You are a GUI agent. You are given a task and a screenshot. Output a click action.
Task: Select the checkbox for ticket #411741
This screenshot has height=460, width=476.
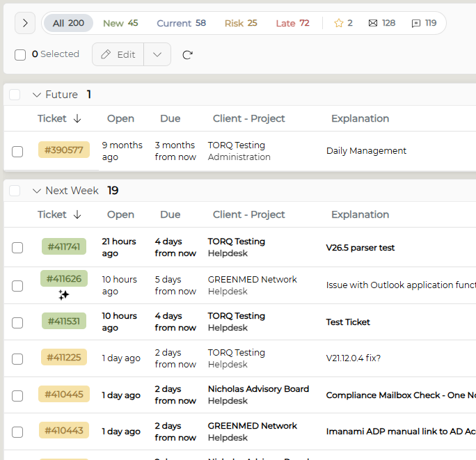(x=17, y=248)
